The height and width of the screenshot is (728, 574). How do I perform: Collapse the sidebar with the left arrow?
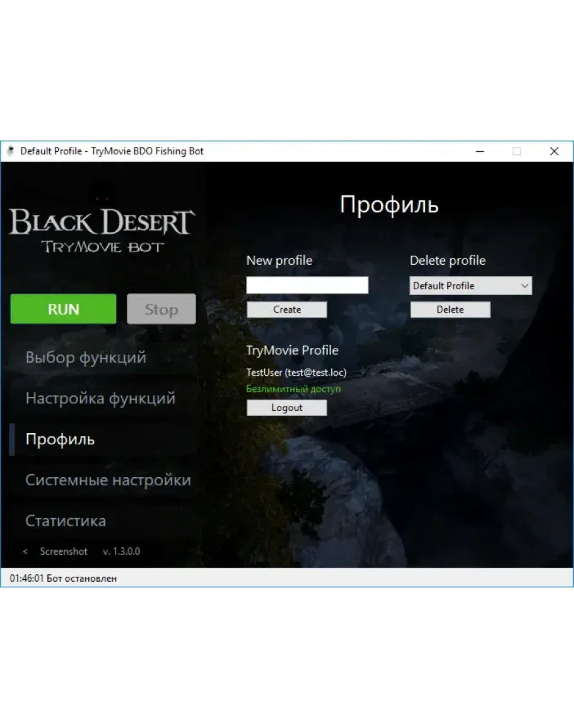click(25, 552)
